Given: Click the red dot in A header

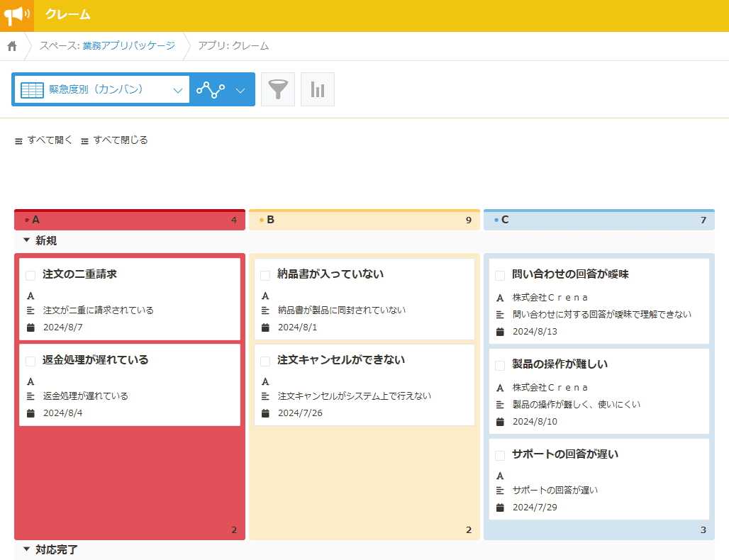Looking at the screenshot, I should (x=27, y=220).
